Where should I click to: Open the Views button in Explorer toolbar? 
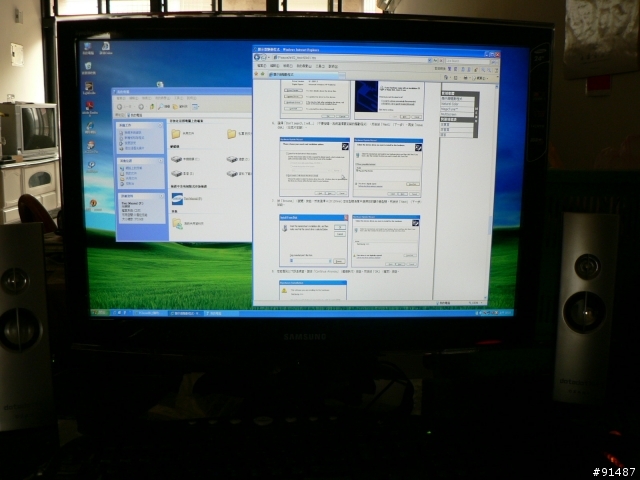tap(196, 107)
